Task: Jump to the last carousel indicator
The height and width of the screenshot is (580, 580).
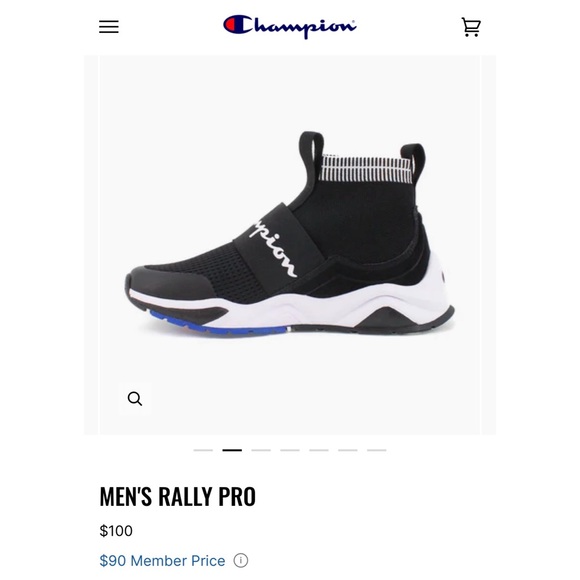Action: [x=377, y=450]
